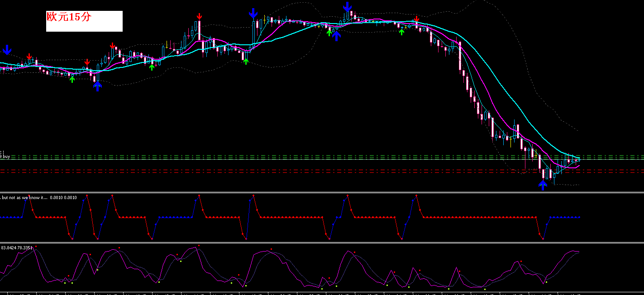The width and height of the screenshot is (644, 295).
Task: Select the separator above the bottom oscillator panel
Action: click(x=322, y=243)
